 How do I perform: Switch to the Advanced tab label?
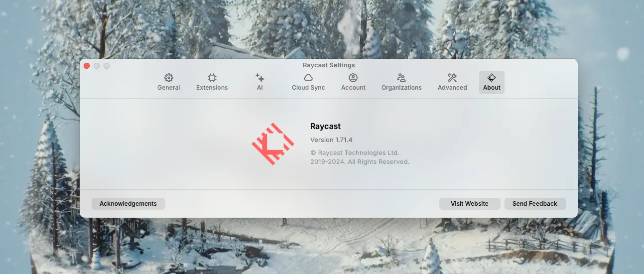coord(452,88)
